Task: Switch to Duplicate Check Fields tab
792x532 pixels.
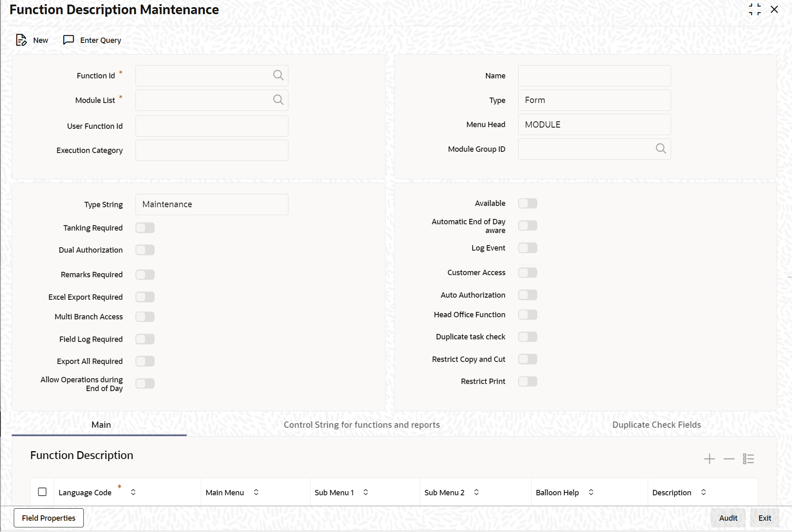Action: (657, 424)
